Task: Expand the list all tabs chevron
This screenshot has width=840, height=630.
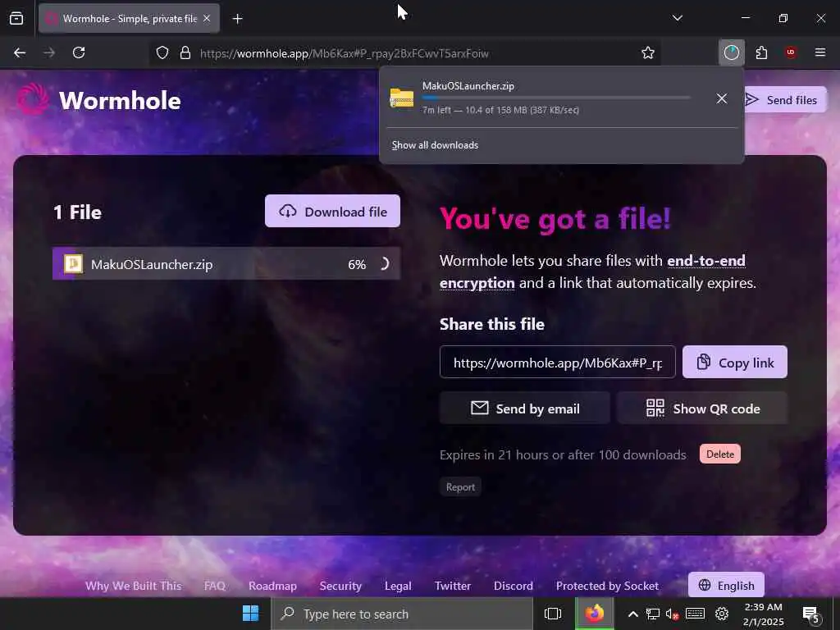Action: 677,18
